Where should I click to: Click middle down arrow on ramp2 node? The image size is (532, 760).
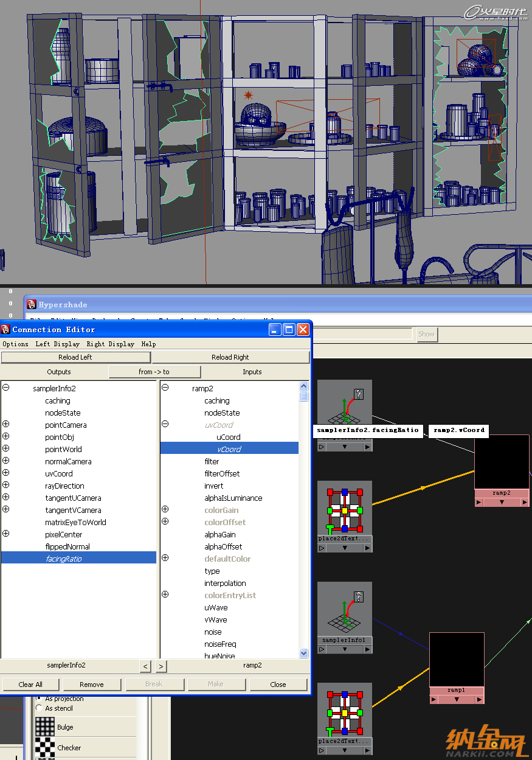pos(502,502)
